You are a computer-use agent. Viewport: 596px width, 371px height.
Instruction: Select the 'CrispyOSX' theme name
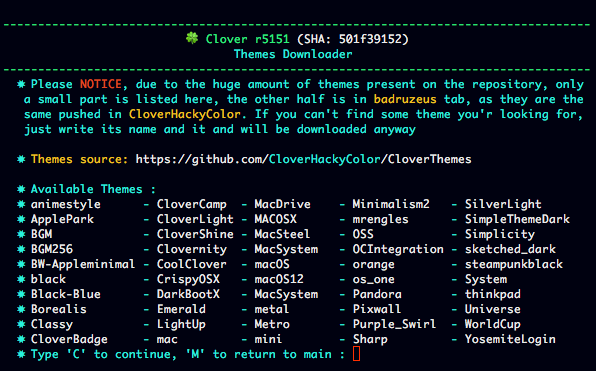188,279
